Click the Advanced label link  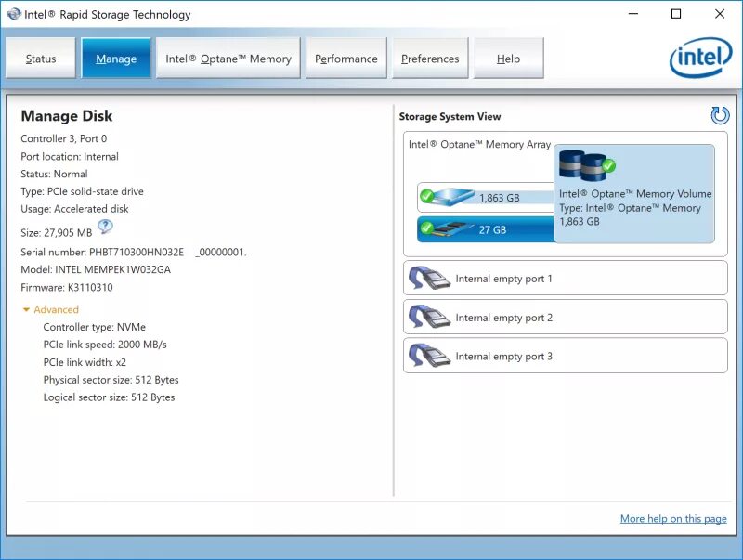(x=56, y=309)
